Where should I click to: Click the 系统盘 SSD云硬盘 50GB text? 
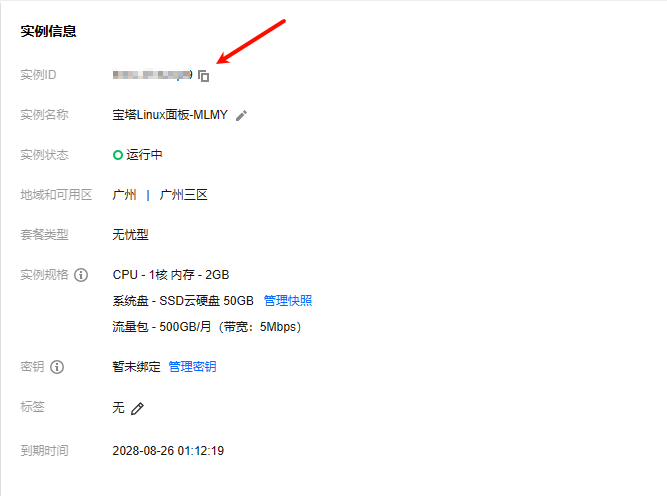click(183, 301)
